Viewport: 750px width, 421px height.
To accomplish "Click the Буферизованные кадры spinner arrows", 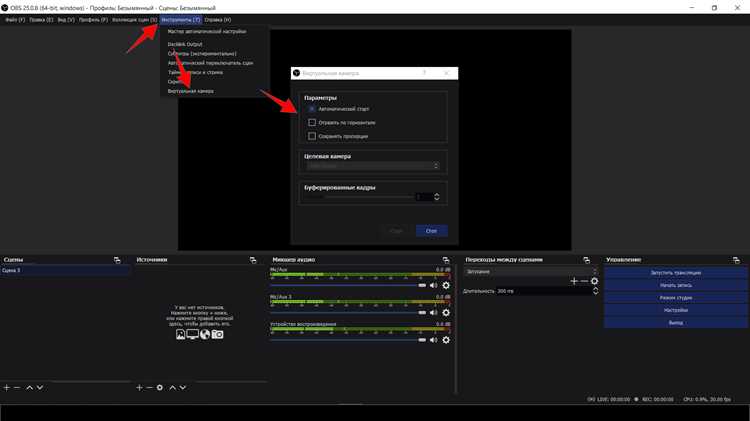I will coord(436,197).
